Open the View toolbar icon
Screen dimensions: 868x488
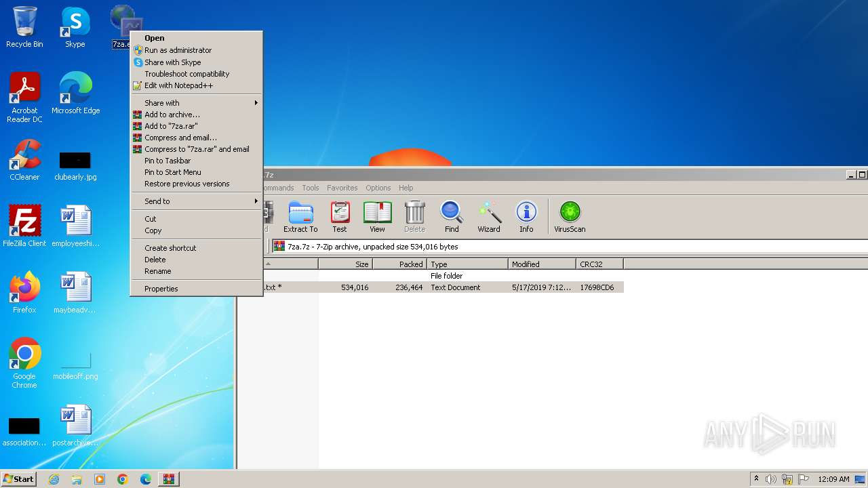(377, 217)
